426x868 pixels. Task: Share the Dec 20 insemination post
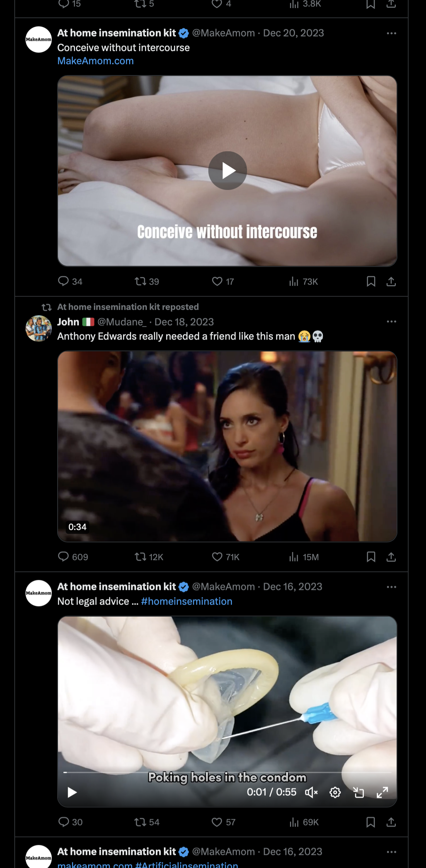tap(391, 282)
